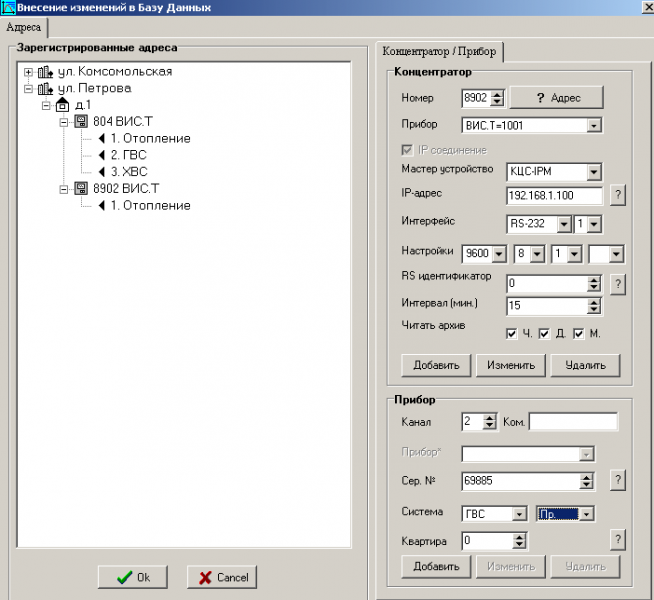Adjust the Сер. № spinner arrows
This screenshot has width=654, height=600.
(x=586, y=481)
